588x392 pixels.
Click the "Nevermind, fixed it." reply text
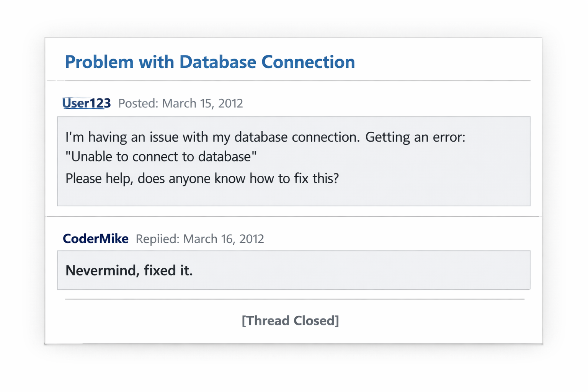[x=129, y=271]
